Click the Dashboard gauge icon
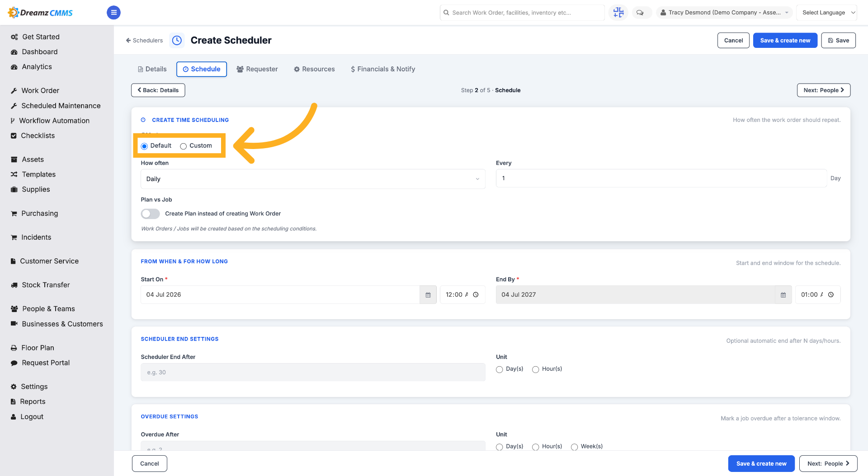 14,52
